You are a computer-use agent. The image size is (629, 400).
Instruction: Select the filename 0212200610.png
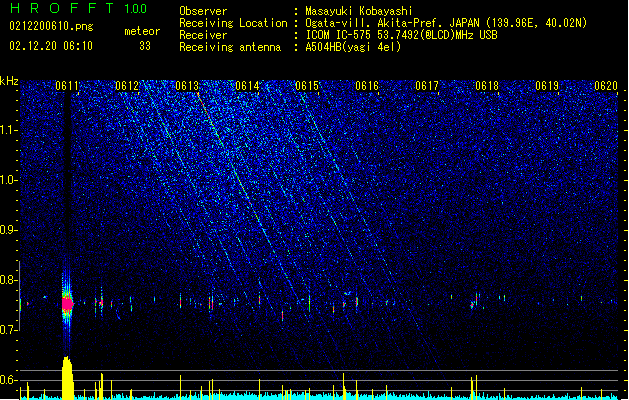coord(51,26)
